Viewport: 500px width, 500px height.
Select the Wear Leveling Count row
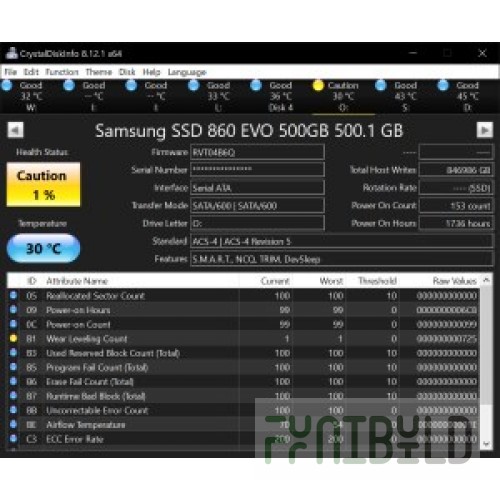click(x=243, y=339)
